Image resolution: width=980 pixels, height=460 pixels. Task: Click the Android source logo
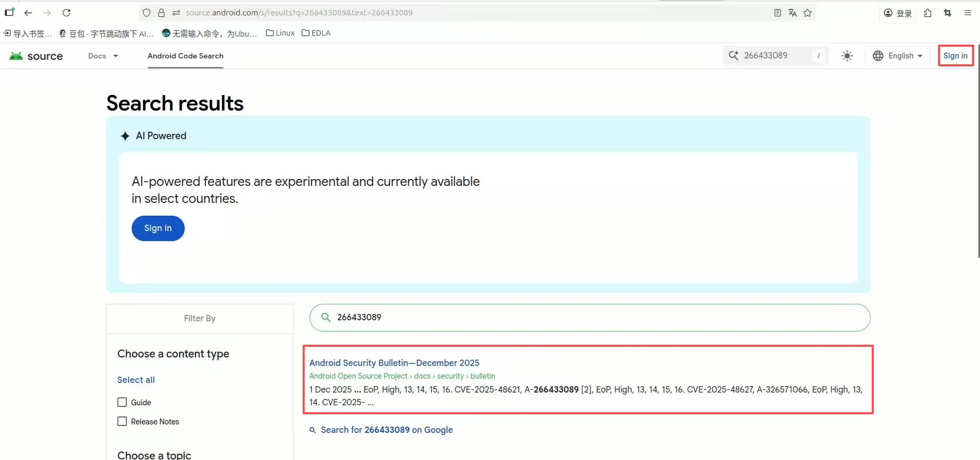tap(36, 56)
